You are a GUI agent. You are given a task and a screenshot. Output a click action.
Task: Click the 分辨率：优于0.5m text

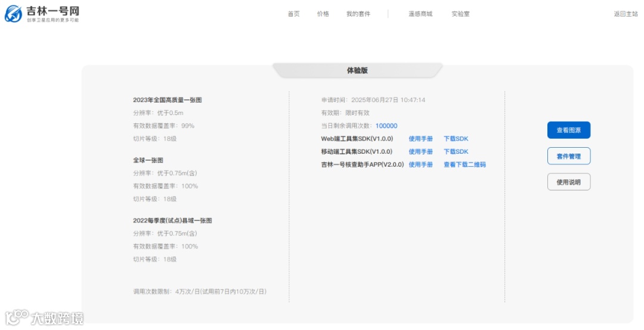coord(158,113)
